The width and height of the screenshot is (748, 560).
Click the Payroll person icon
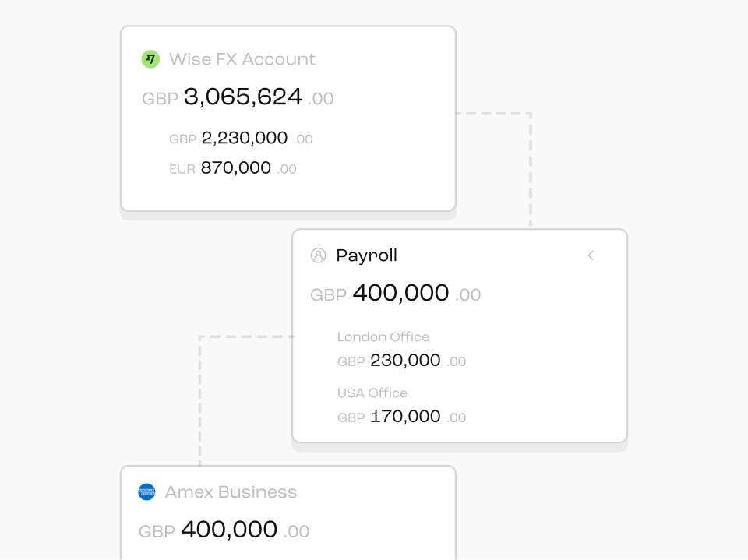tap(318, 255)
